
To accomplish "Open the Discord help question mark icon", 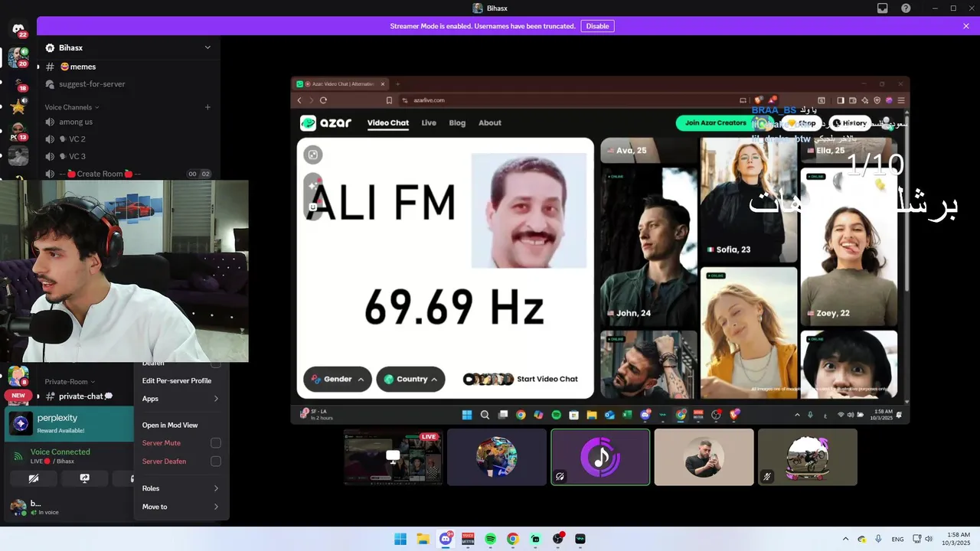I will 906,8.
